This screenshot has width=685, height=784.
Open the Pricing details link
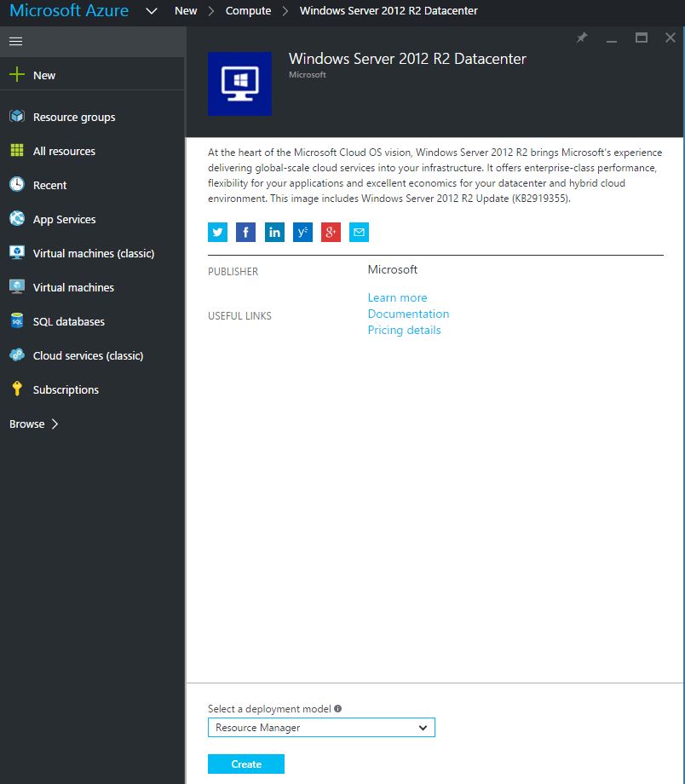404,330
